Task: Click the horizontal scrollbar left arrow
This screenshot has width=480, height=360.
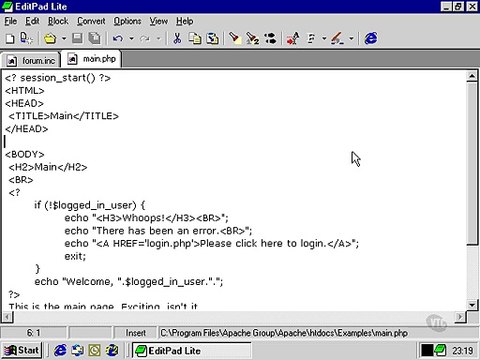Action: 7,317
